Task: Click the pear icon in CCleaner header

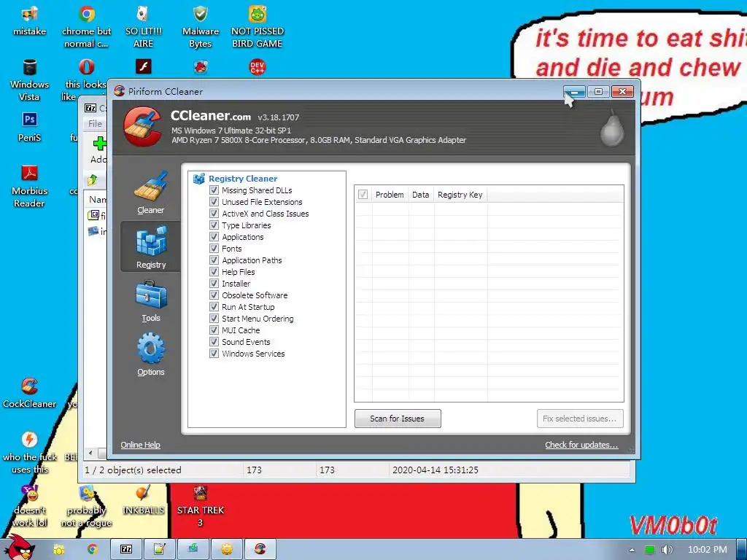Action: (x=612, y=127)
